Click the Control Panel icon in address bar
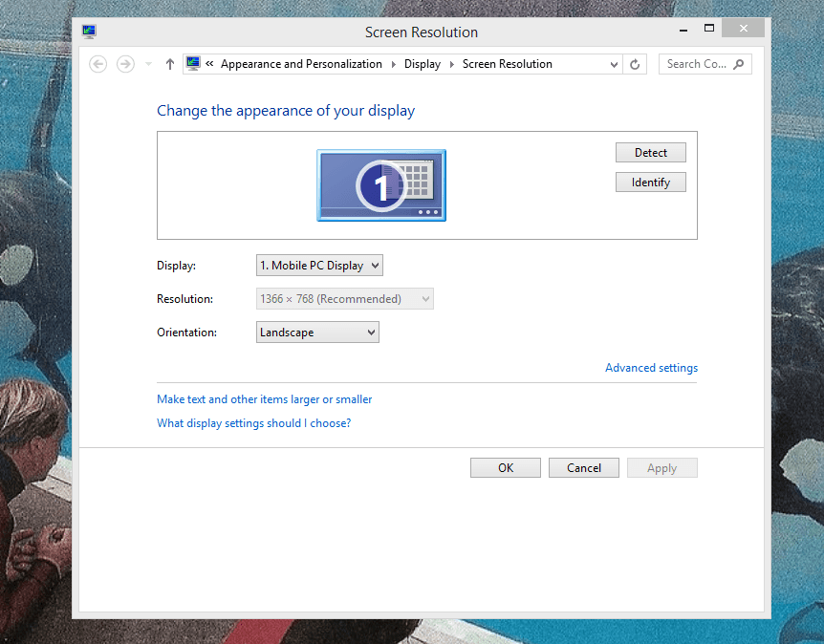The height and width of the screenshot is (644, 824). click(193, 64)
